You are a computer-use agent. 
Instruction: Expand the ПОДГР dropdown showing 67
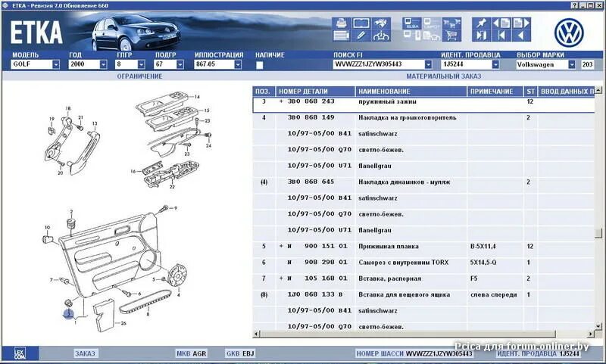tap(180, 64)
